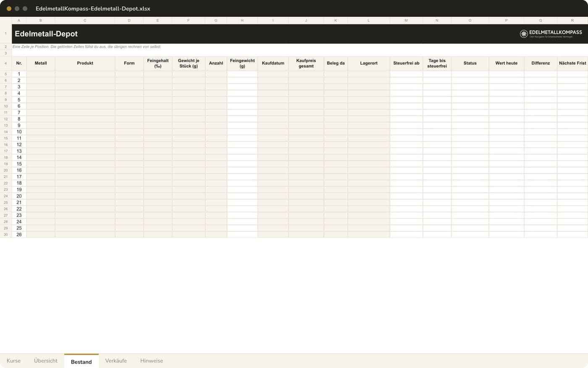Switch to the Kurse sheet tab
Viewport: 588px width, 368px height.
[x=13, y=361]
